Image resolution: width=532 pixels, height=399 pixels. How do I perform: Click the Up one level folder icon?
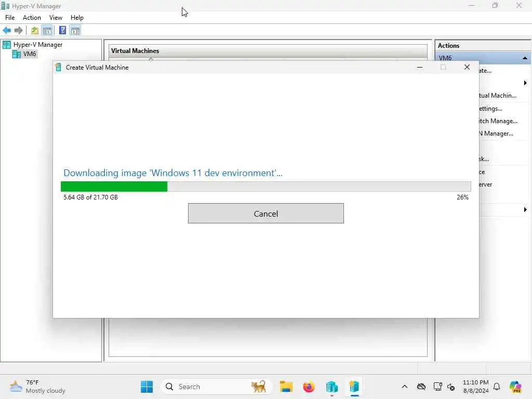tap(35, 31)
